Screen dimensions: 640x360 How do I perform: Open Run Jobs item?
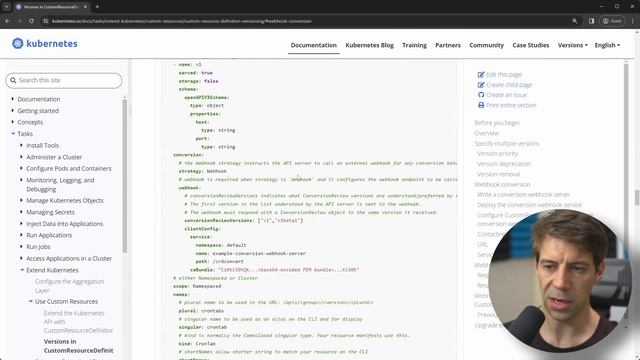point(38,247)
